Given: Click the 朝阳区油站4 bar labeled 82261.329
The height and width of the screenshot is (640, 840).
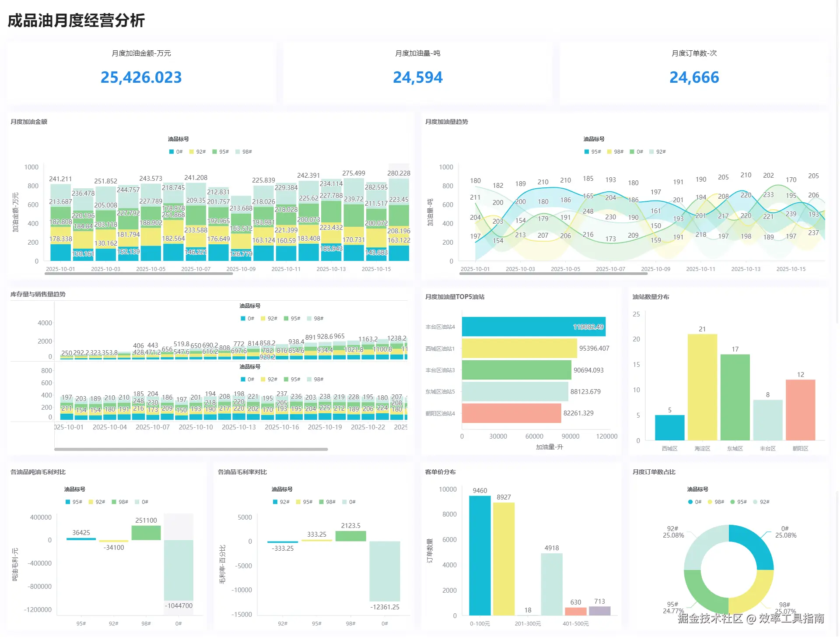Looking at the screenshot, I should point(511,413).
